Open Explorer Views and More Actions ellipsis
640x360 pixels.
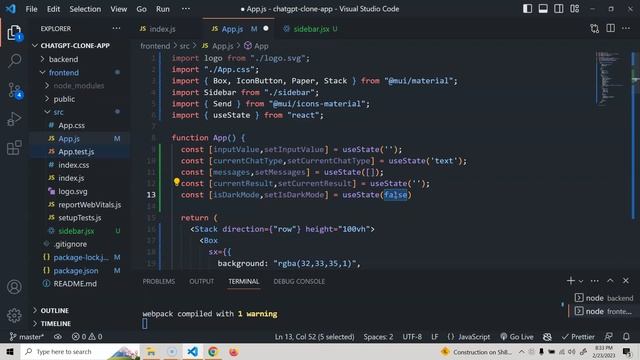[x=116, y=28]
